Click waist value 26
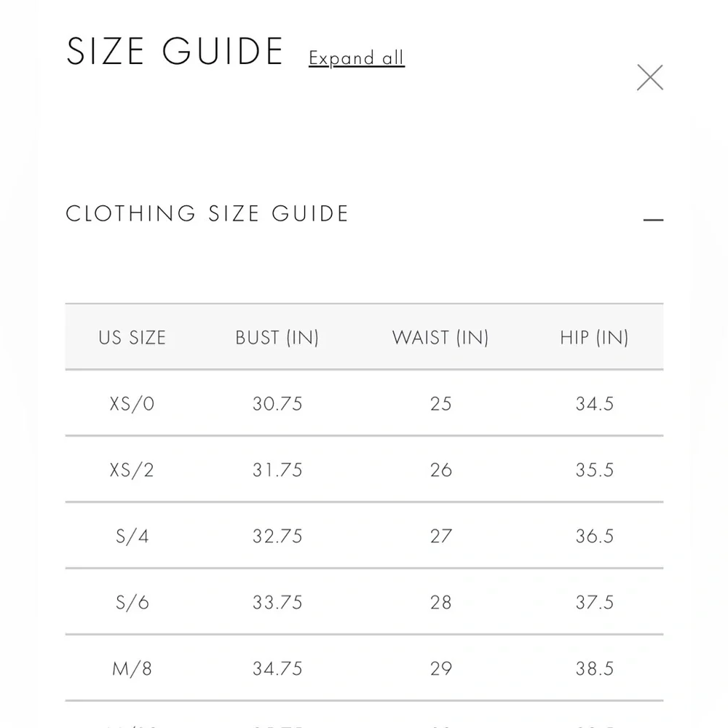Image resolution: width=728 pixels, height=728 pixels. (440, 470)
